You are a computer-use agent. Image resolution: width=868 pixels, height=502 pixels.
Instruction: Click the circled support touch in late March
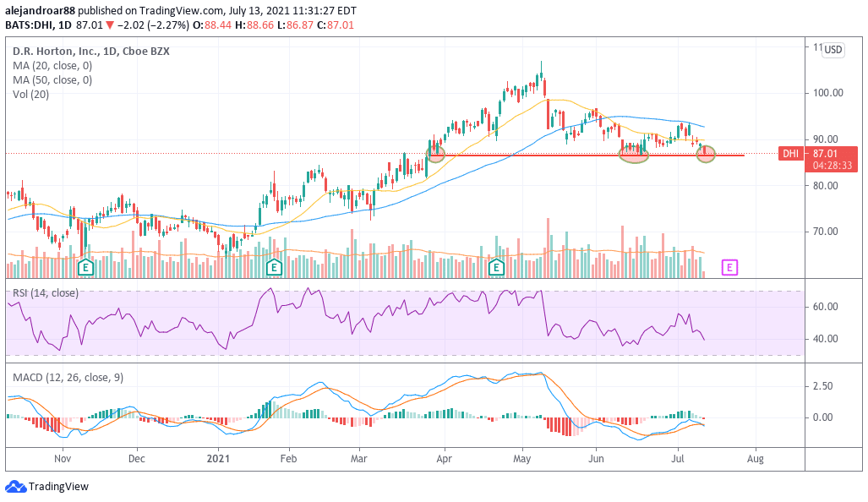click(436, 153)
